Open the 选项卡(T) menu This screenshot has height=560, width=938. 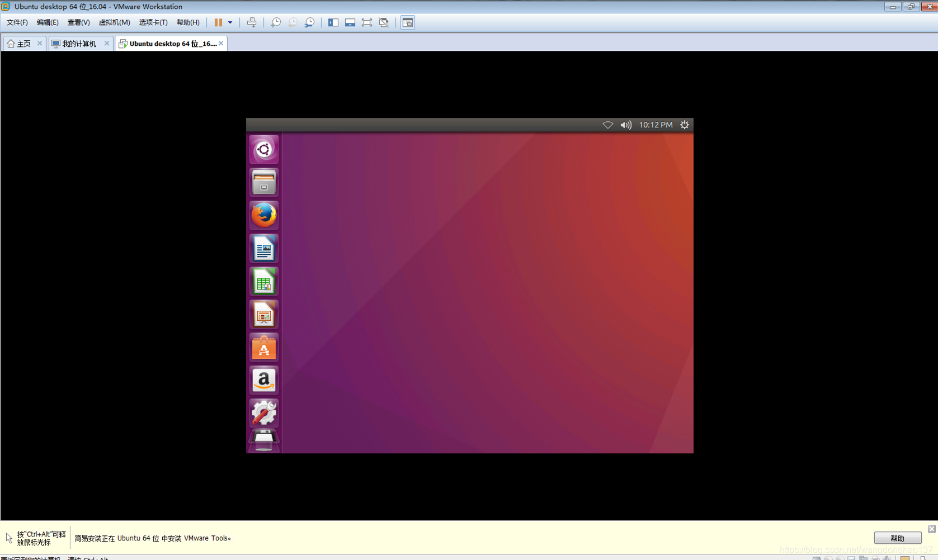(x=153, y=22)
